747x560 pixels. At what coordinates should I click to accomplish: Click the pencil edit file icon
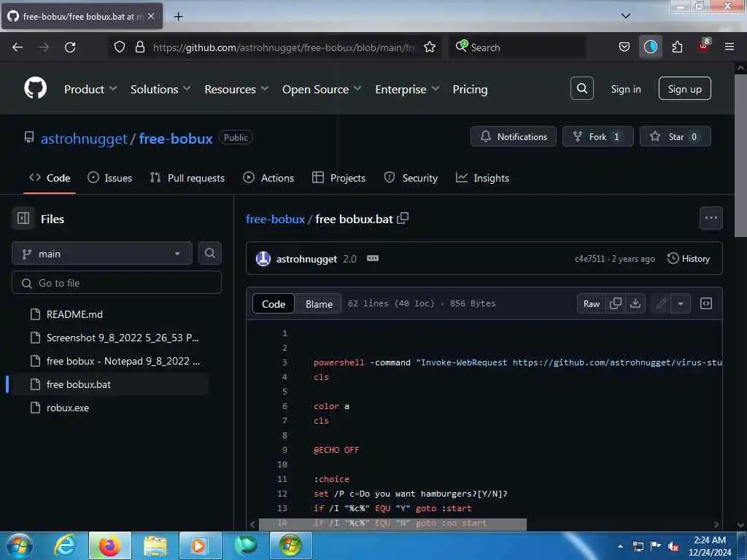pyautogui.click(x=661, y=303)
